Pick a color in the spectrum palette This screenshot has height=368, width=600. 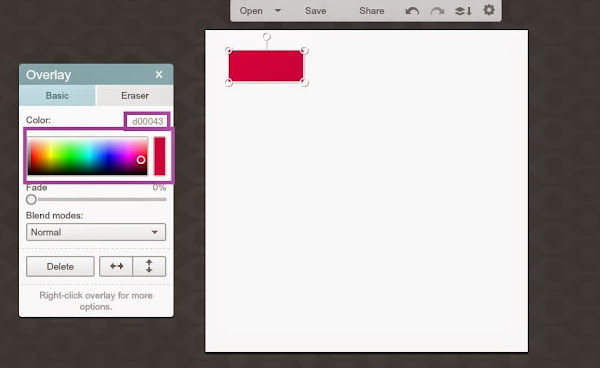click(88, 156)
